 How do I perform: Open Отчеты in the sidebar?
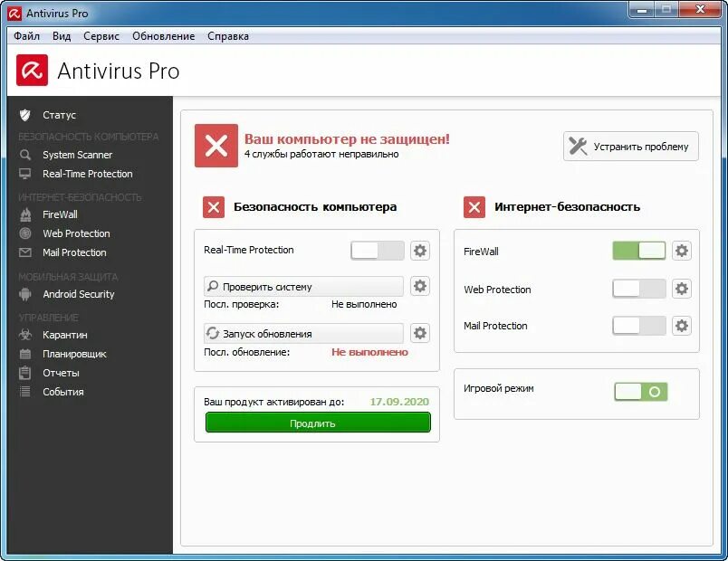(x=61, y=373)
